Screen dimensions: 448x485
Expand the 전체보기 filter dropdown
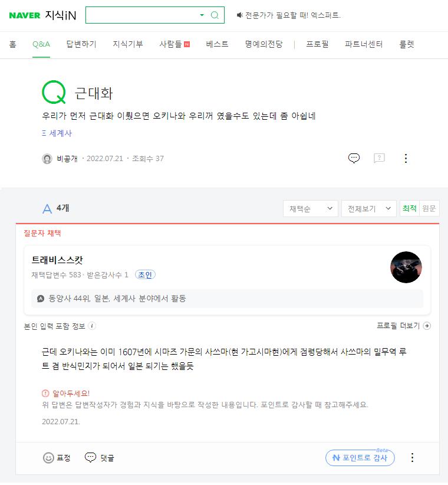[369, 208]
